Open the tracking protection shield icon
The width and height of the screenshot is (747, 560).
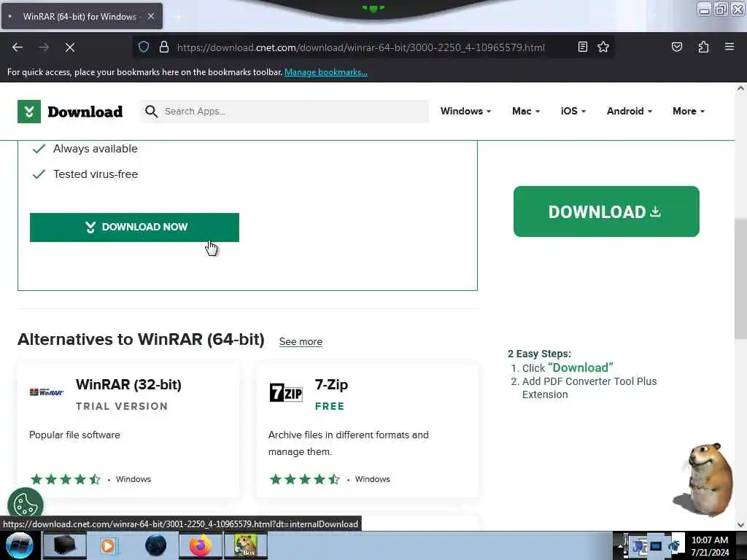point(144,47)
